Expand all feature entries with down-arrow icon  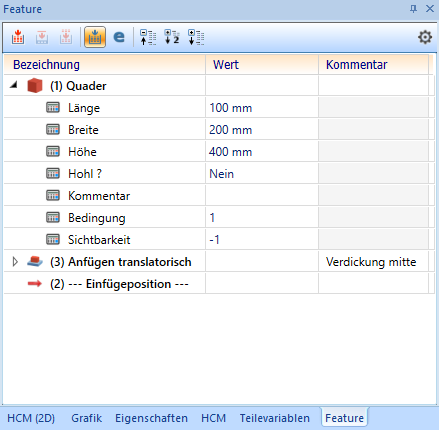coord(196,37)
